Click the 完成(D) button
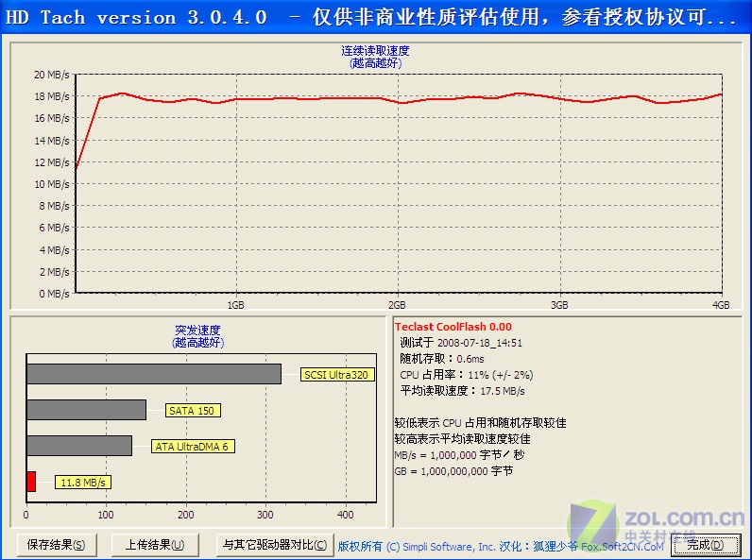Screen dimensions: 752x560 tap(705, 545)
